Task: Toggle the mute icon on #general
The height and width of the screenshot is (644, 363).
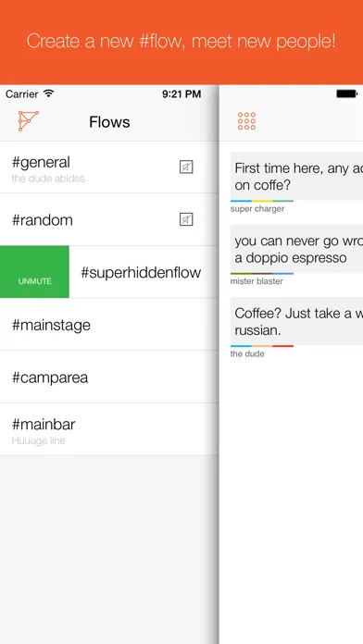Action: (x=186, y=167)
